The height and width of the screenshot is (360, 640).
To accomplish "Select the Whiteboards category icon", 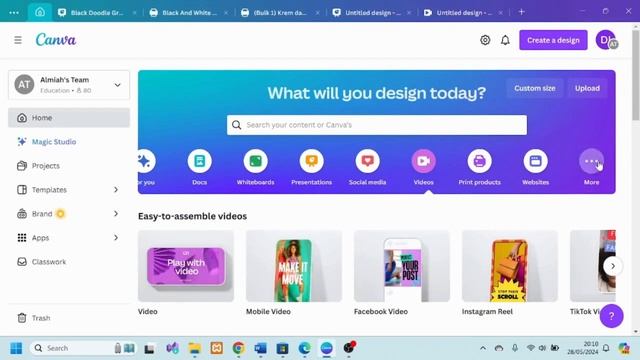I will click(x=256, y=161).
